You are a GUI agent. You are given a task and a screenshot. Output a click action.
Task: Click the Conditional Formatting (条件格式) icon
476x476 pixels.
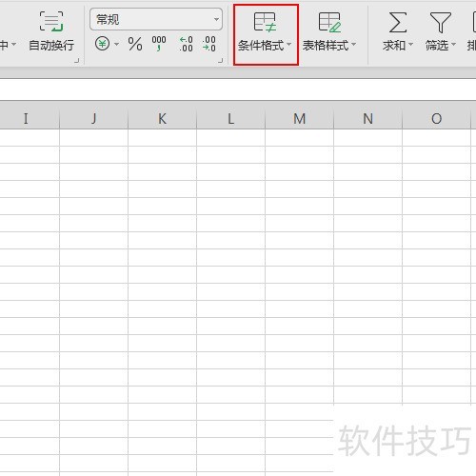coord(265,22)
